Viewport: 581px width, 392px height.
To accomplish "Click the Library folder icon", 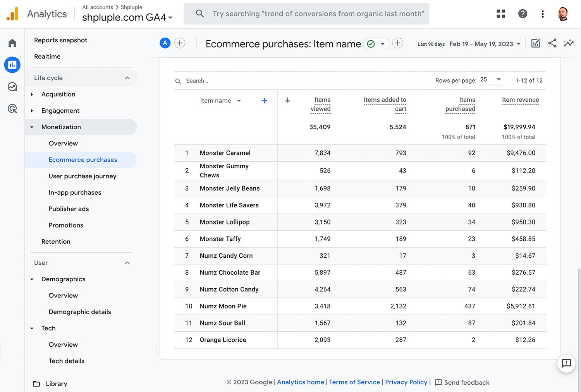I will point(36,384).
